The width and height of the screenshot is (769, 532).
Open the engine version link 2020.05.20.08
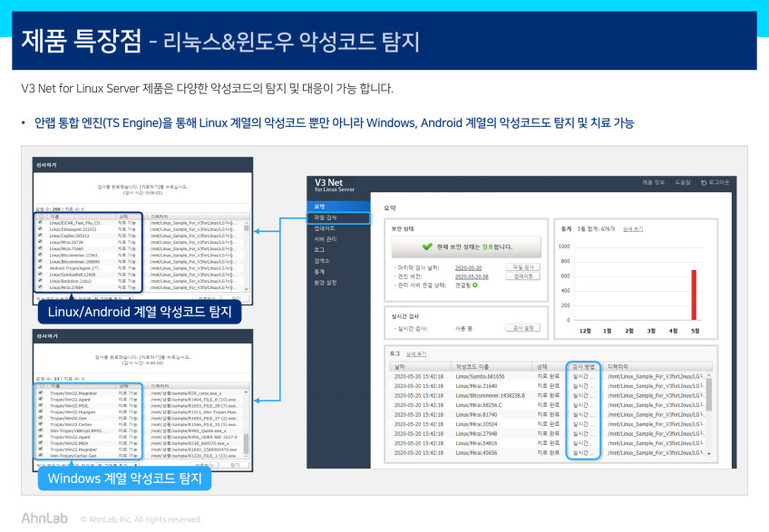[472, 276]
